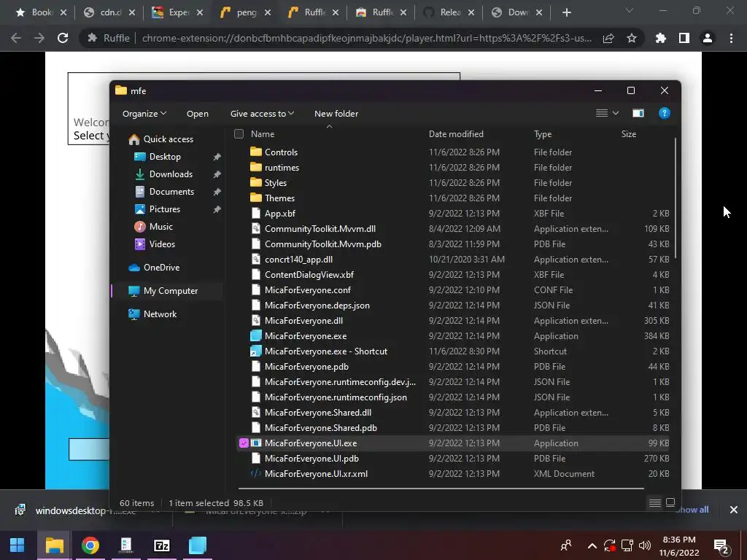Screen dimensions: 747x560
Task: Switch to details view icon in status bar
Action: pos(655,503)
